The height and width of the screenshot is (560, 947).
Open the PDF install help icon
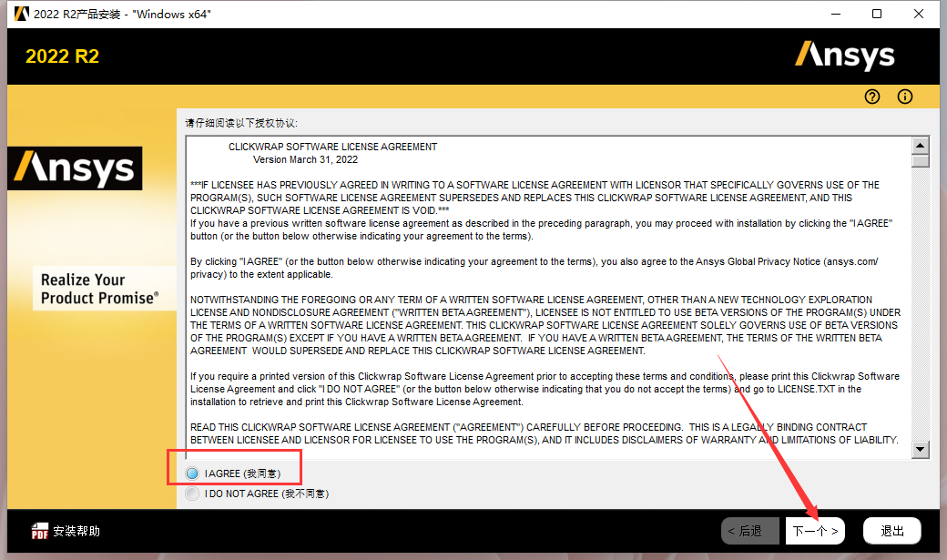point(40,531)
